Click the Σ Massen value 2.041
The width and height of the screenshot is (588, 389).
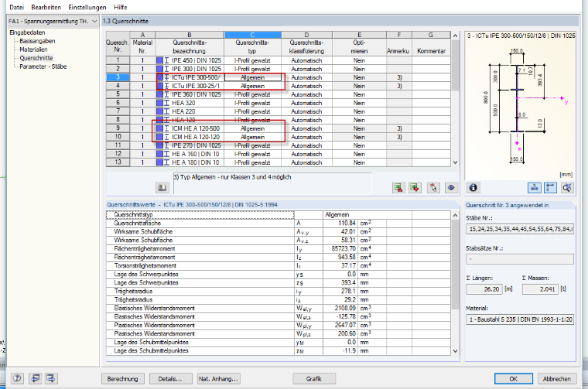coord(539,289)
